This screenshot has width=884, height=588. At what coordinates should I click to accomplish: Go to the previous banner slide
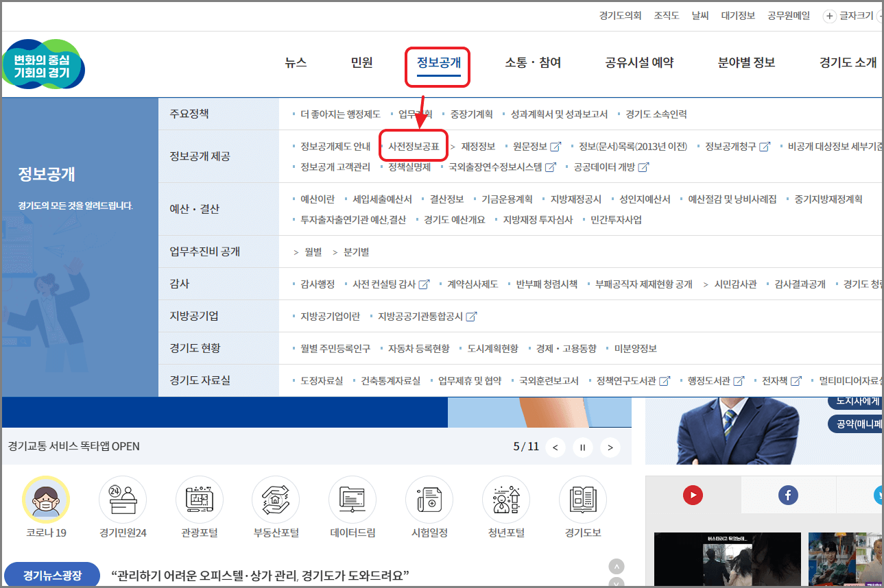[556, 447]
